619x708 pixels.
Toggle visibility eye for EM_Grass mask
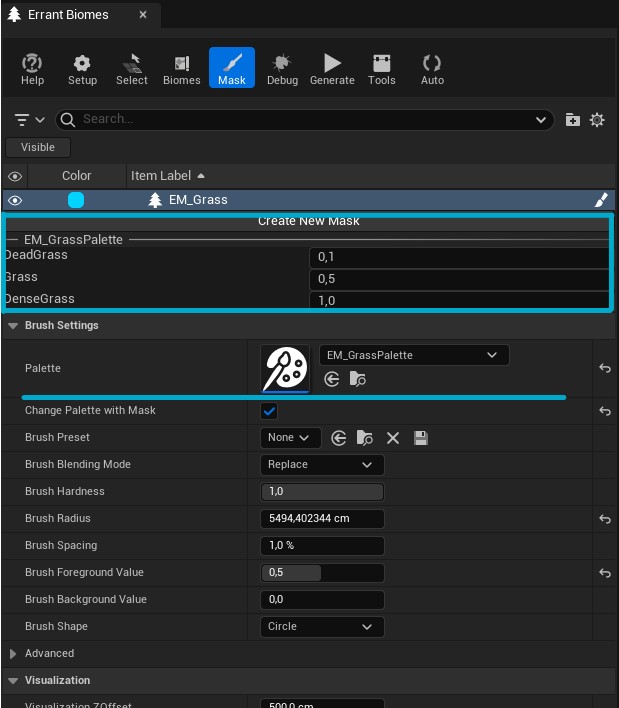pyautogui.click(x=15, y=200)
